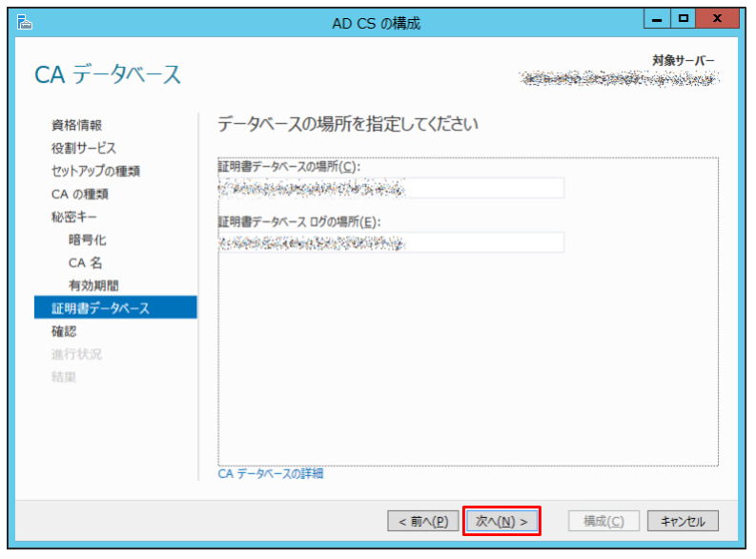The height and width of the screenshot is (559, 756).
Task: Maximize the AD CS configuration window
Action: tap(683, 19)
